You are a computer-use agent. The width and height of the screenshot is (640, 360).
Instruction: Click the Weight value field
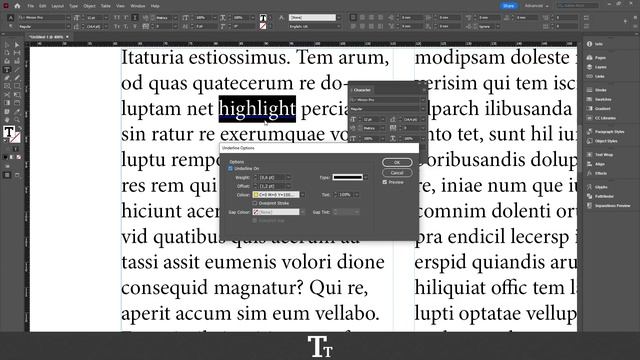pos(272,178)
